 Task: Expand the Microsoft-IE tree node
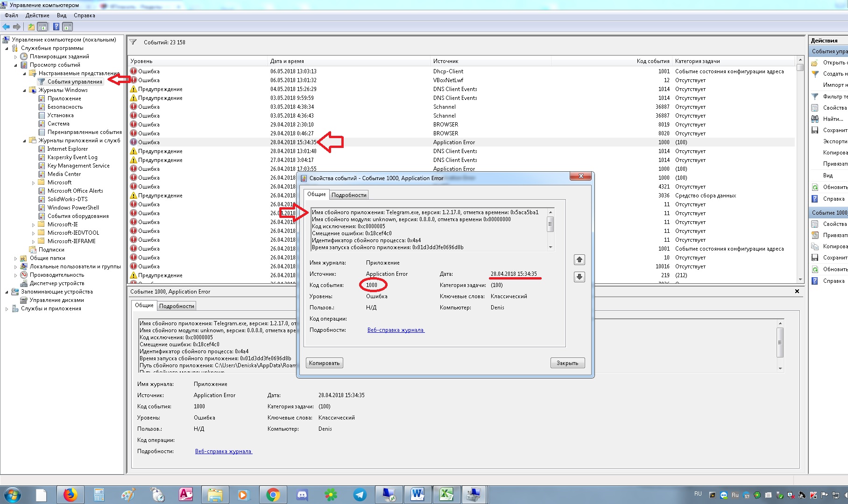point(33,224)
